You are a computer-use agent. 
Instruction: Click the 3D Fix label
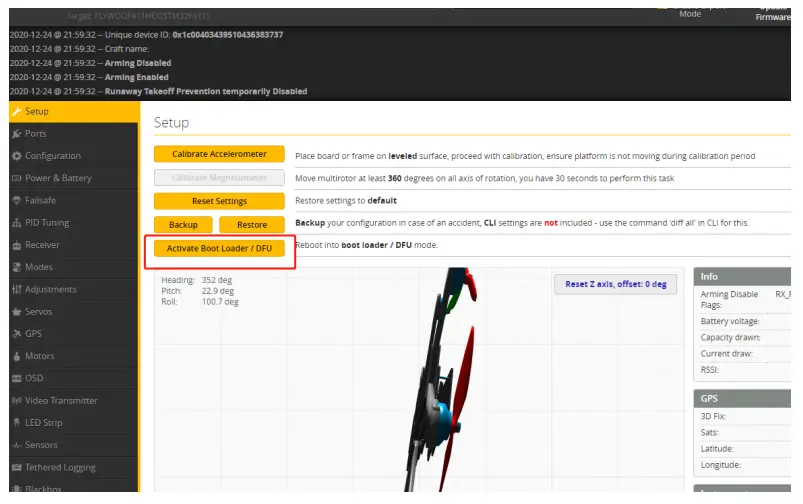coord(713,416)
